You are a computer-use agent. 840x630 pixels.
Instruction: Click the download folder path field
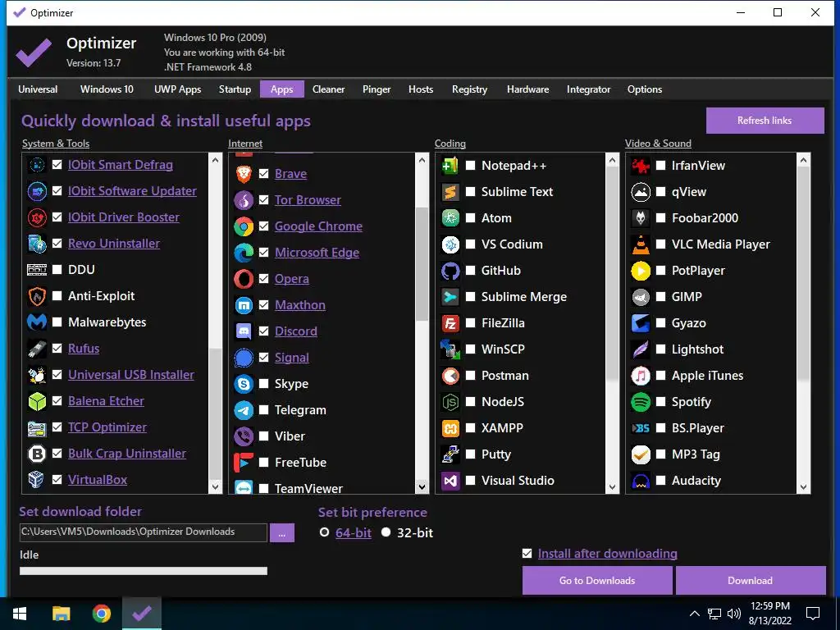click(x=143, y=532)
